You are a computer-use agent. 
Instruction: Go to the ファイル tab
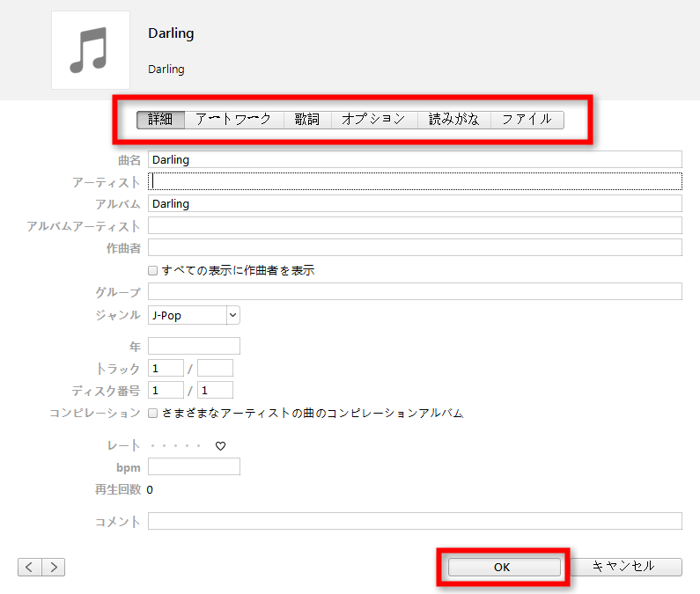pyautogui.click(x=527, y=120)
